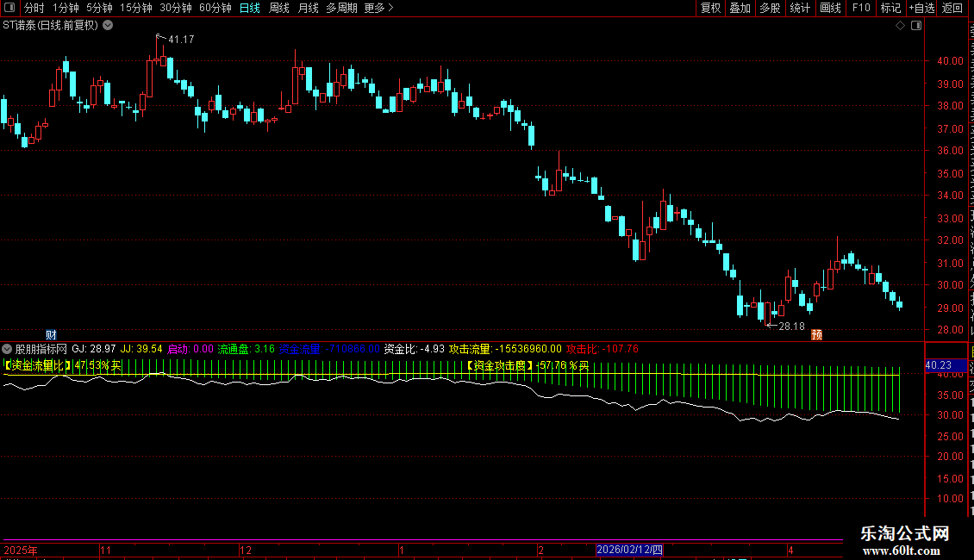Open 多股 multi-stock view

tap(770, 8)
